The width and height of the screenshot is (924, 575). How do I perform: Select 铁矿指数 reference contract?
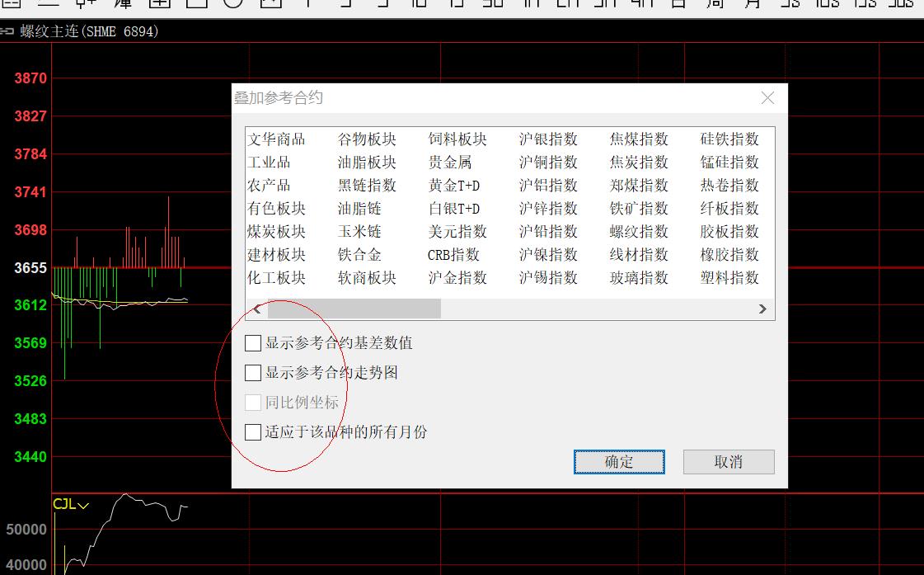(639, 209)
